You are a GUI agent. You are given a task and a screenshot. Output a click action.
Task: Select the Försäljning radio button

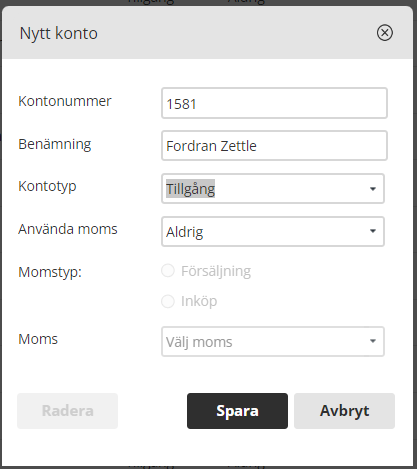[168, 271]
